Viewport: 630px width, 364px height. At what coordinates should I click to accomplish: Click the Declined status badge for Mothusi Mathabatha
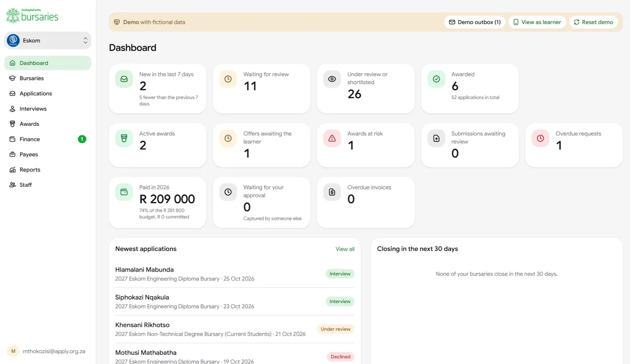tap(341, 357)
